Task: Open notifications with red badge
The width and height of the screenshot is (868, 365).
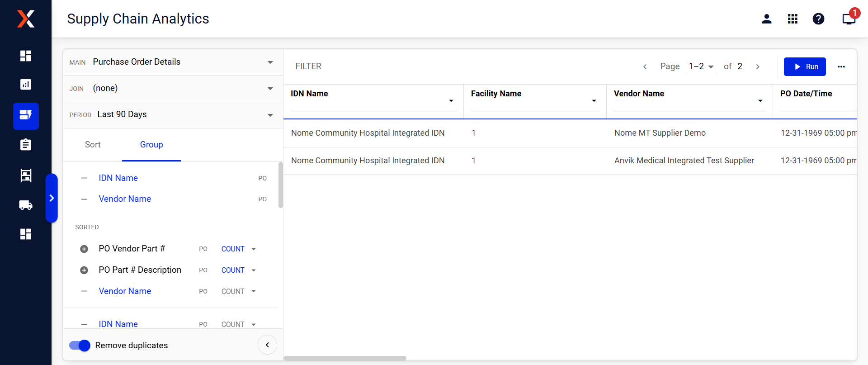Action: pos(849,19)
